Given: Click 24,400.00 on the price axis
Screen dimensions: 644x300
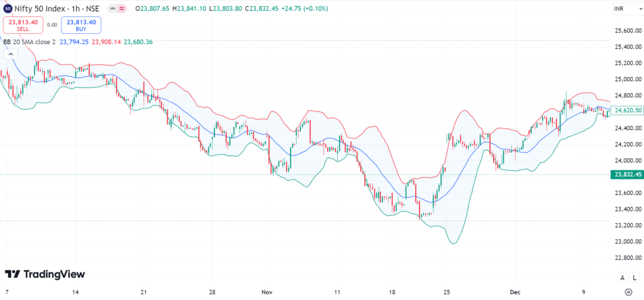Looking at the screenshot, I should pyautogui.click(x=628, y=128).
